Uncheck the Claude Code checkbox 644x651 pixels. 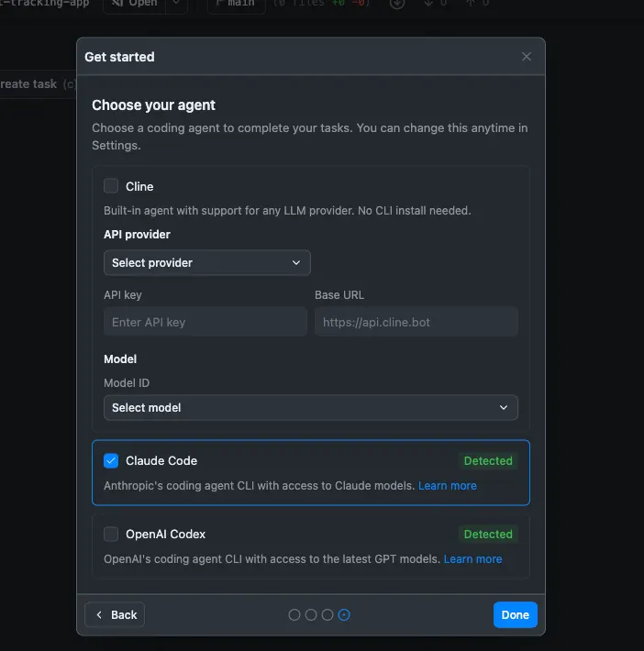coord(111,460)
